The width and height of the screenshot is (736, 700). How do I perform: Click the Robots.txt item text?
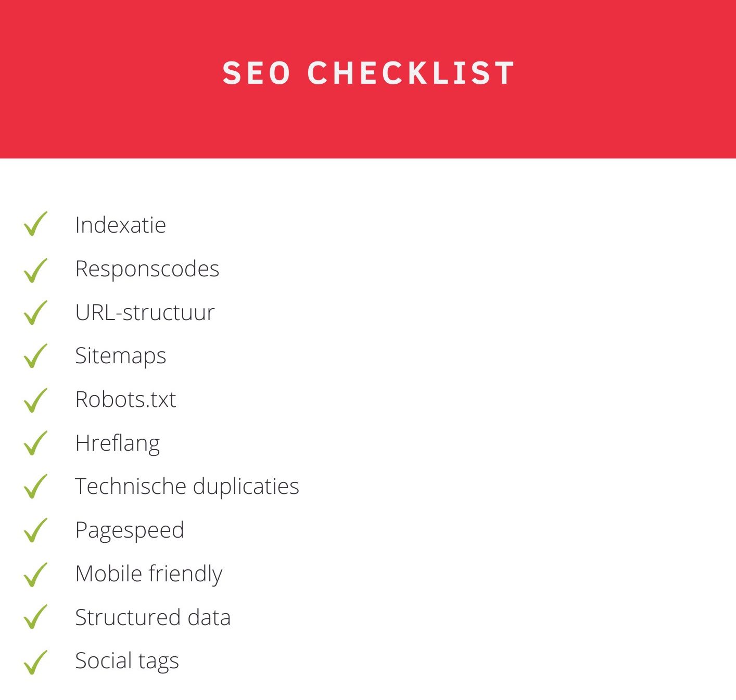125,400
